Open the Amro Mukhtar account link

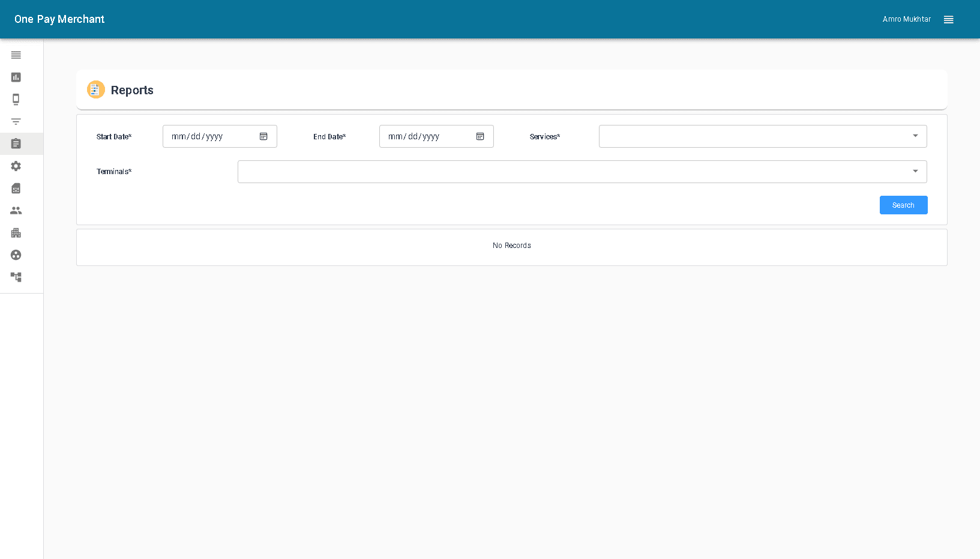click(x=906, y=19)
